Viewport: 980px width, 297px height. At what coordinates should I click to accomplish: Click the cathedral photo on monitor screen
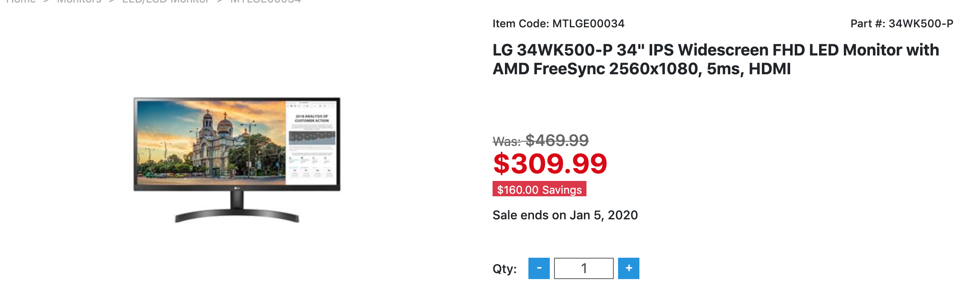click(x=211, y=143)
